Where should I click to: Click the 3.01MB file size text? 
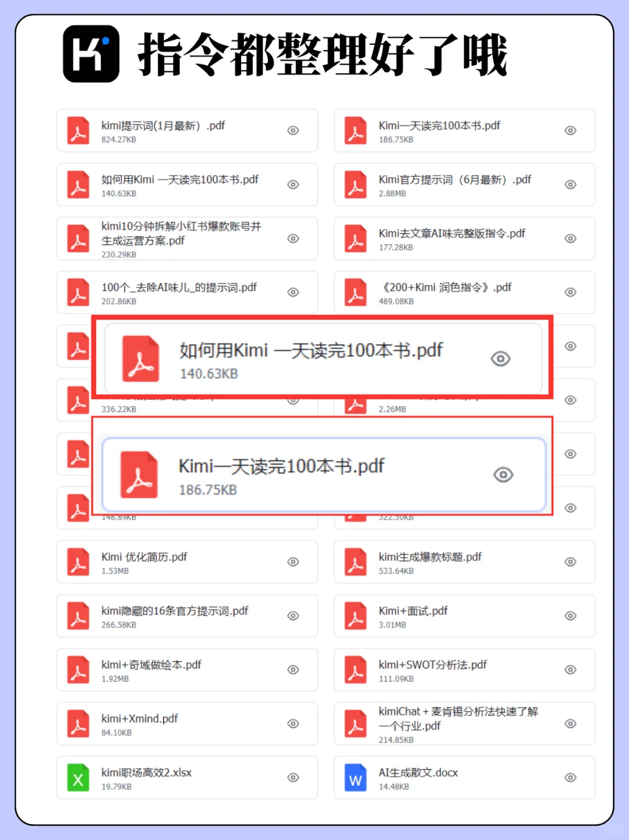[x=393, y=625]
